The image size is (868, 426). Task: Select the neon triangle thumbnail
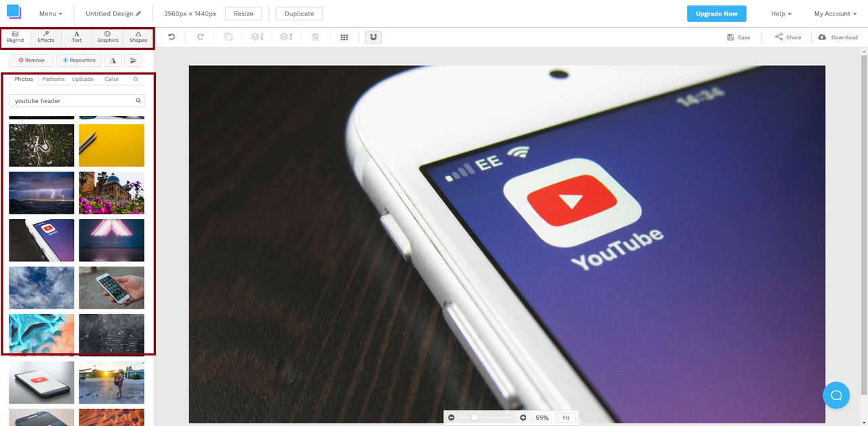click(112, 240)
